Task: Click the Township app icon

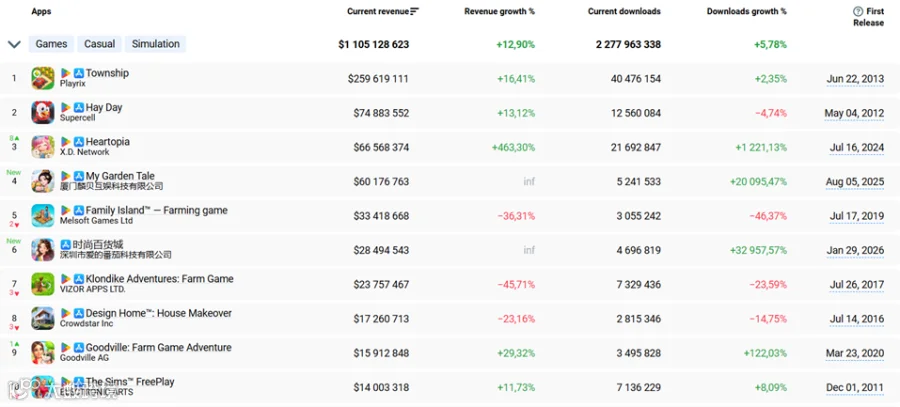Action: (43, 78)
